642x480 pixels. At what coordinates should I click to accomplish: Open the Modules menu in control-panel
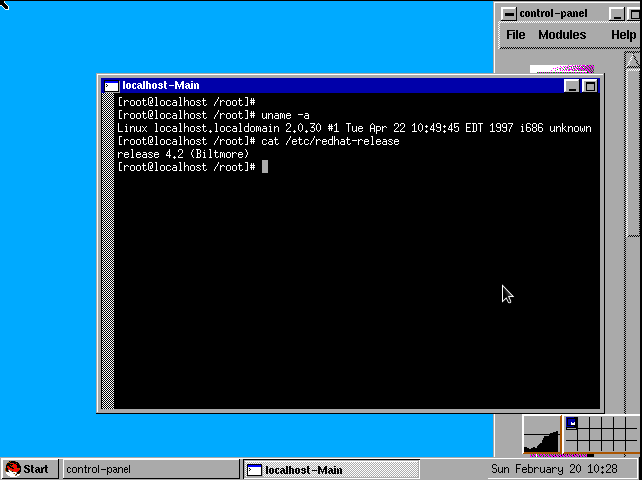click(x=562, y=35)
